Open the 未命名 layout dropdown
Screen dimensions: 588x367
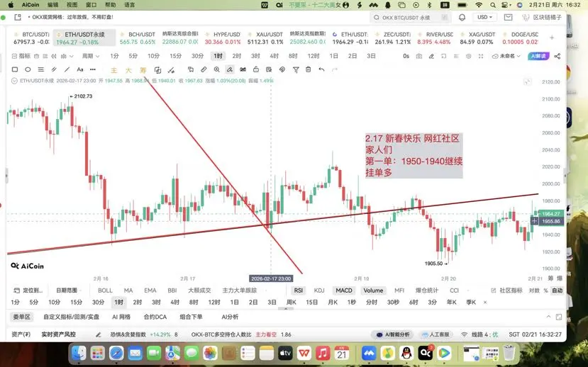[x=506, y=56]
